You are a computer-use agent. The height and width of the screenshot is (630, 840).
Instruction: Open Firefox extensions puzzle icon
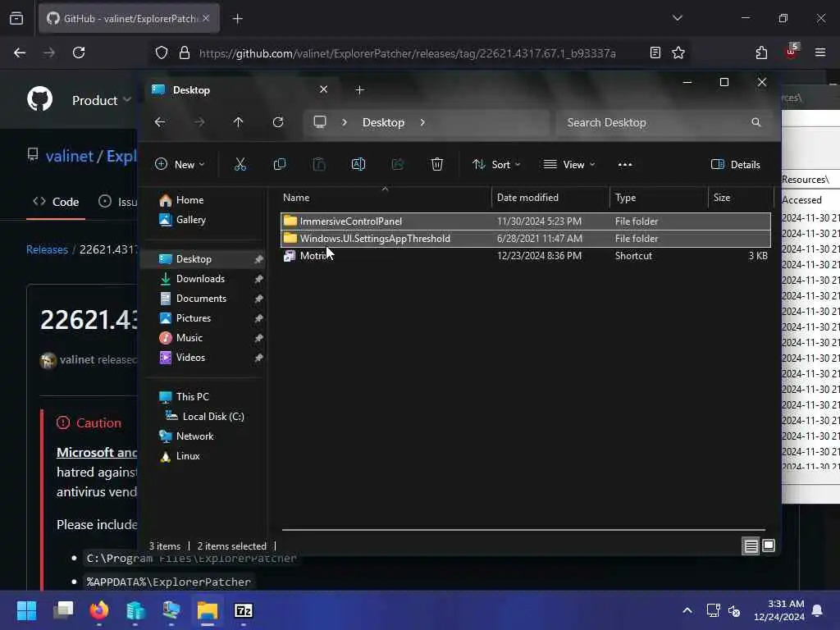pyautogui.click(x=761, y=52)
